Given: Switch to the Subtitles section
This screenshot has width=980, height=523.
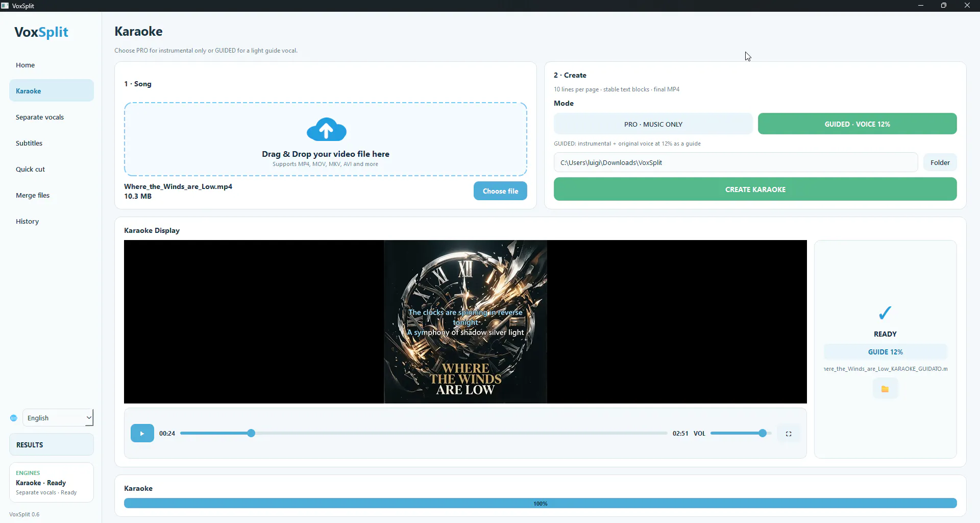Looking at the screenshot, I should (x=52, y=143).
